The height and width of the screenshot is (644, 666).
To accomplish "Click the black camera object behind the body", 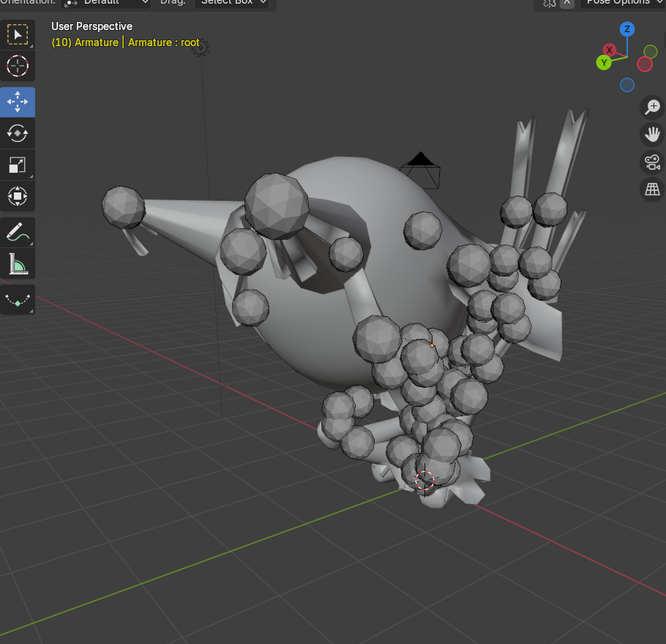I will (420, 170).
